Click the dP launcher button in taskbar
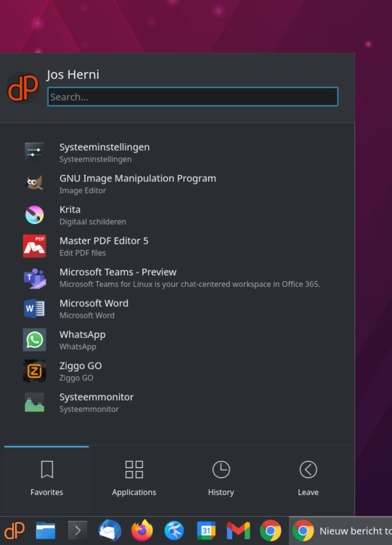 pyautogui.click(x=15, y=530)
